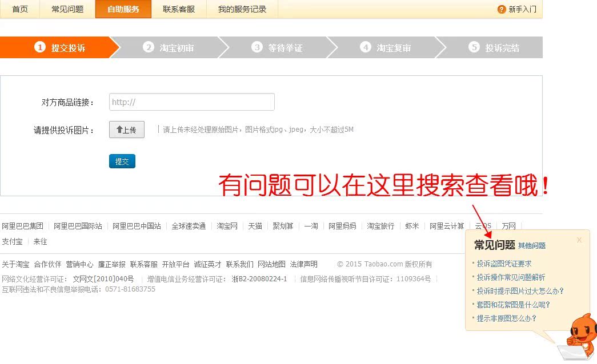Open 投诉时提示图片过大怎么办? help item
Image resolution: width=597 pixels, height=364 pixels.
click(520, 291)
